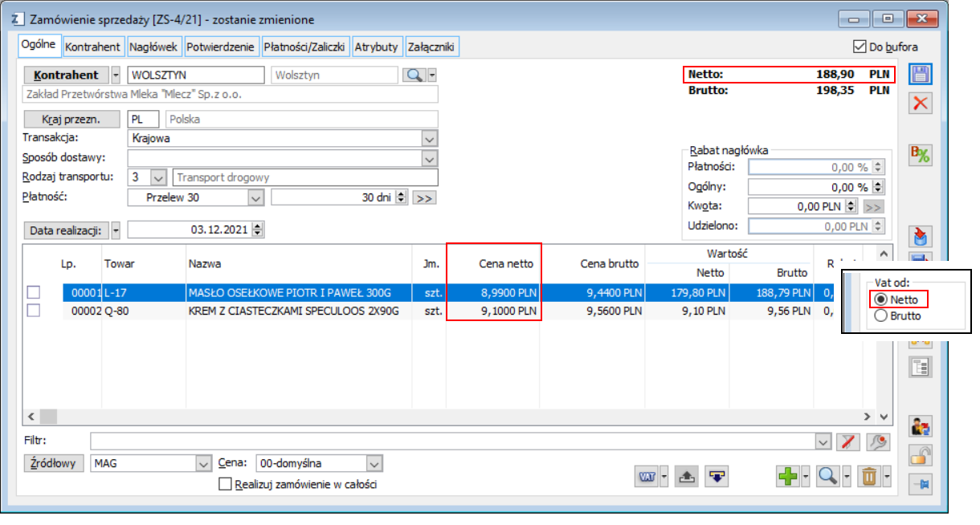Click the green plus add item icon
The height and width of the screenshot is (525, 980).
coord(789,476)
